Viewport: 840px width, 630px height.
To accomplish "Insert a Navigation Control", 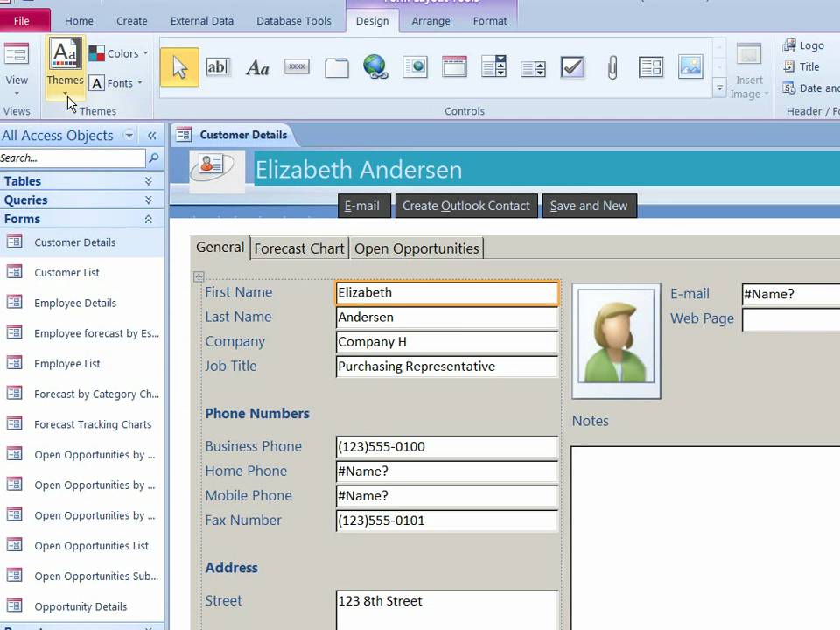I will (x=454, y=67).
